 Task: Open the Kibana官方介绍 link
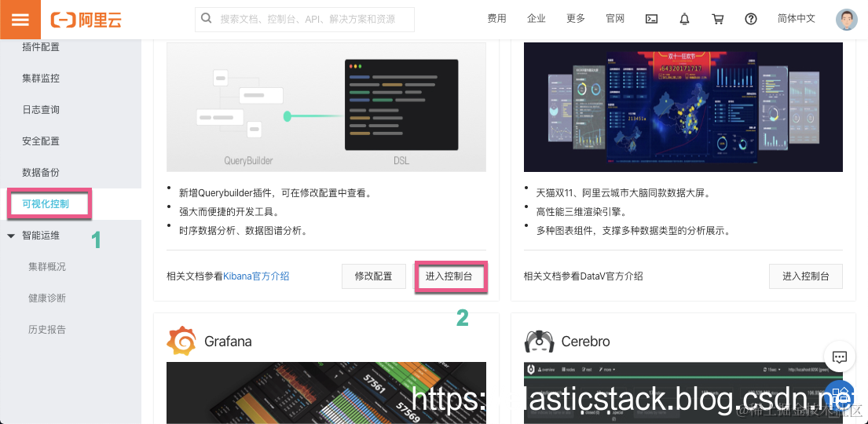[x=256, y=276]
